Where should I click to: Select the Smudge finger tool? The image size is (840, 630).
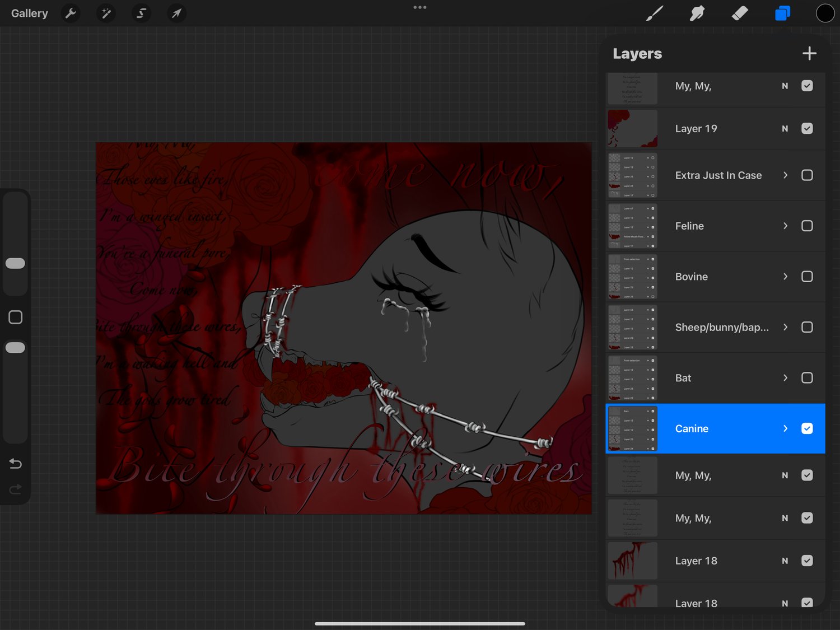click(697, 13)
